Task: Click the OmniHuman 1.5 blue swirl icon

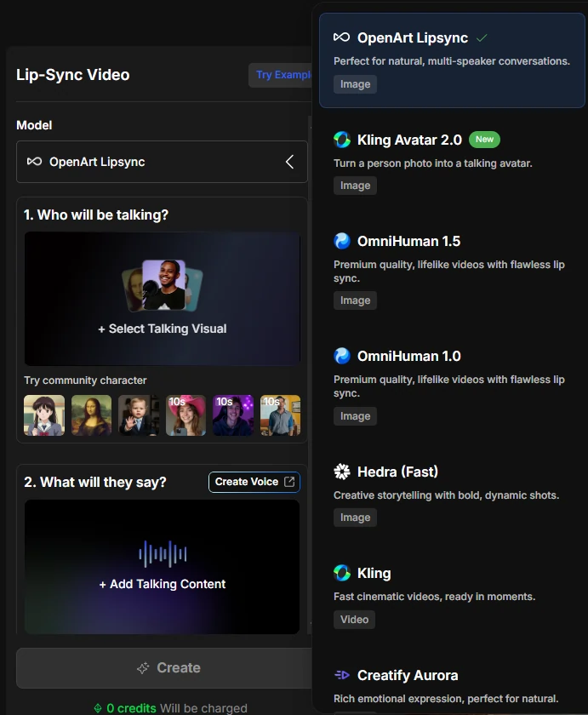Action: pos(342,241)
